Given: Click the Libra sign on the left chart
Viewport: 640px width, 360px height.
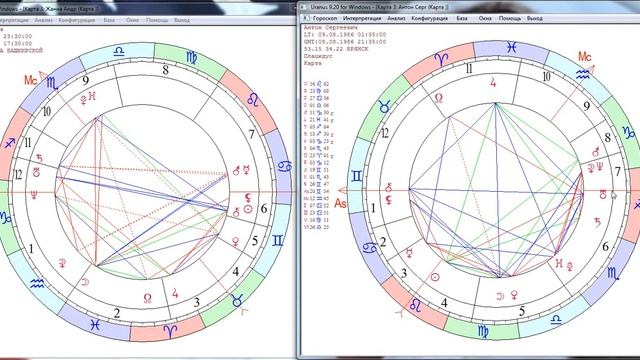Looking at the screenshot, I should pos(119,51).
